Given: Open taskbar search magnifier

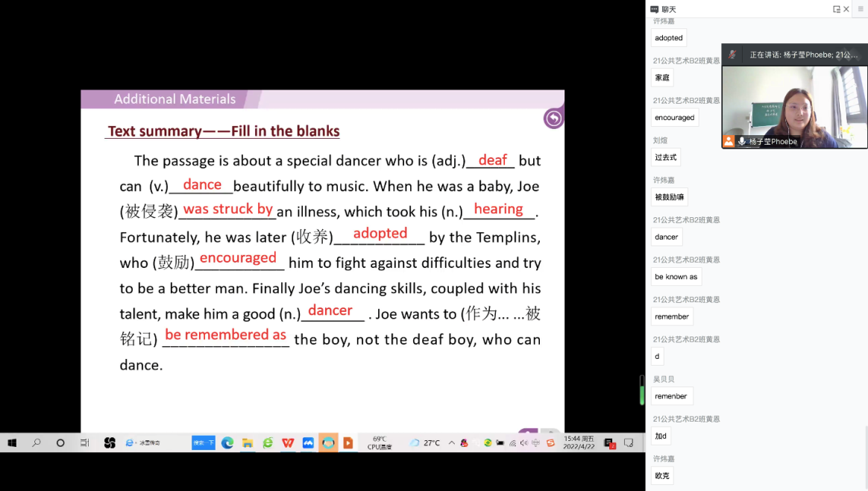Looking at the screenshot, I should point(37,442).
